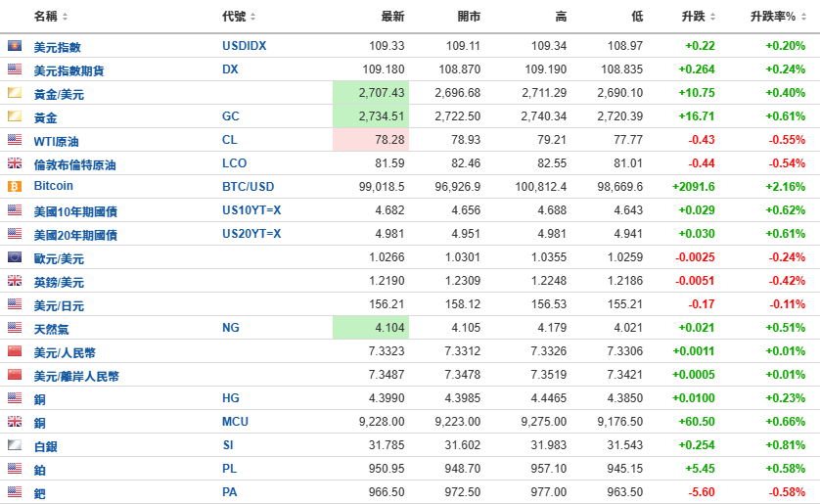Open the Bitcoin quote link

[x=54, y=186]
